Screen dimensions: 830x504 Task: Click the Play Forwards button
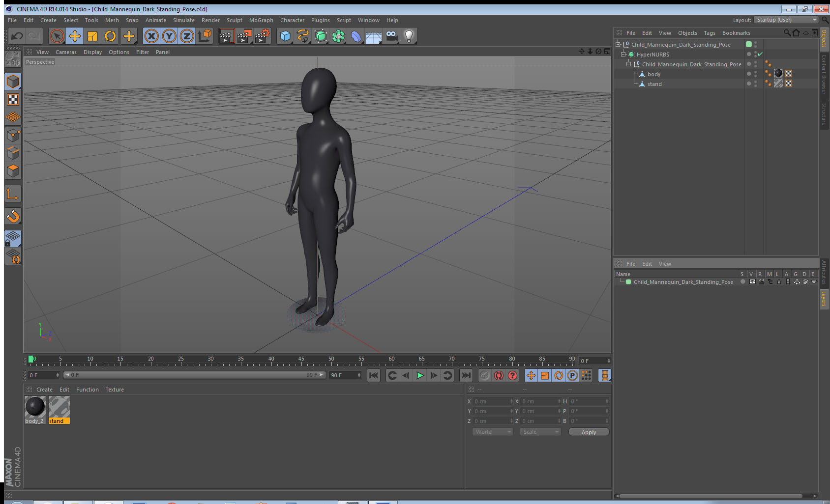[420, 375]
